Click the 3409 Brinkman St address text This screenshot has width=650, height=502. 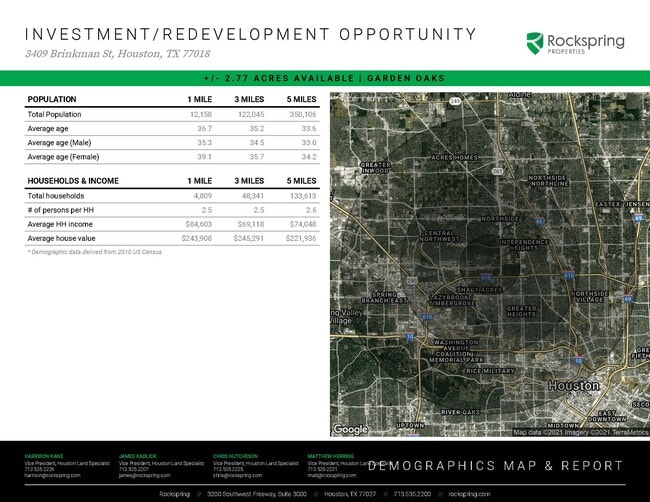click(118, 53)
